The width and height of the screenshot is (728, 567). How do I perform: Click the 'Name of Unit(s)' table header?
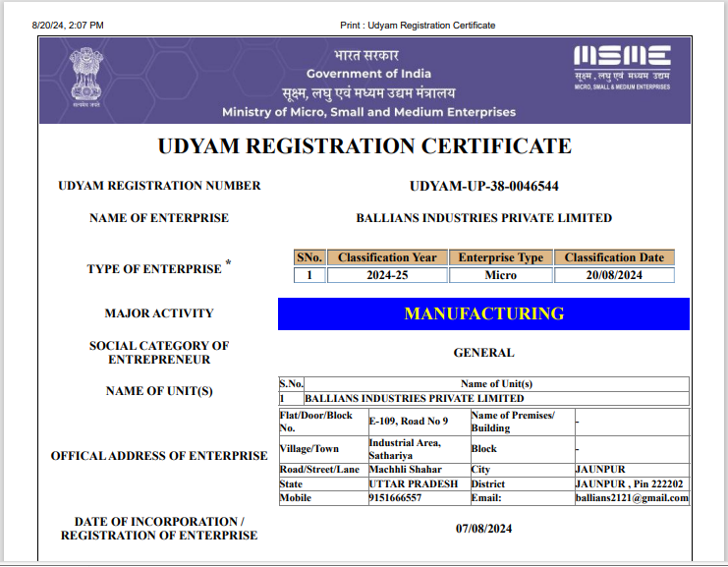[496, 384]
